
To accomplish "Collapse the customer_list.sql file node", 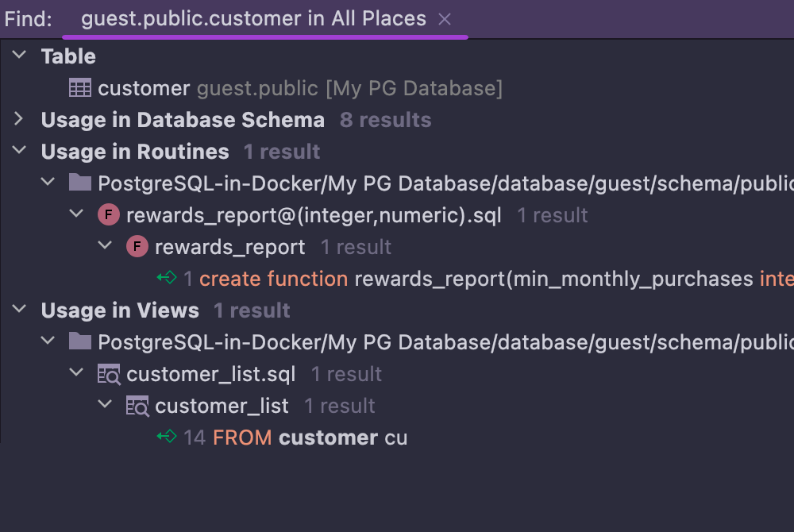I will pos(76,374).
